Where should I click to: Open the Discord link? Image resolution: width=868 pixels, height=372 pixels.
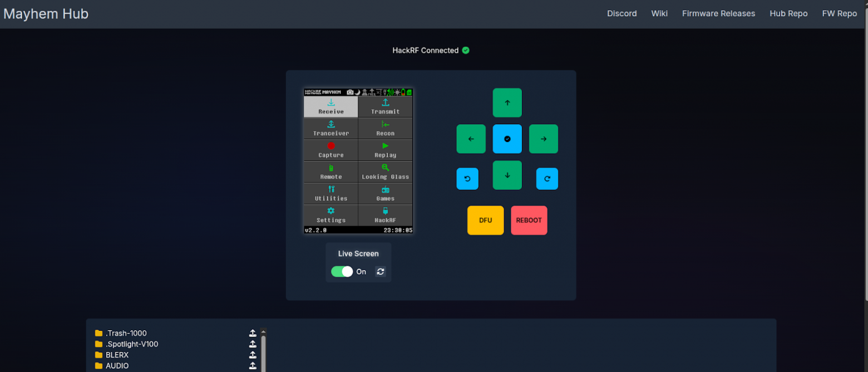tap(622, 13)
